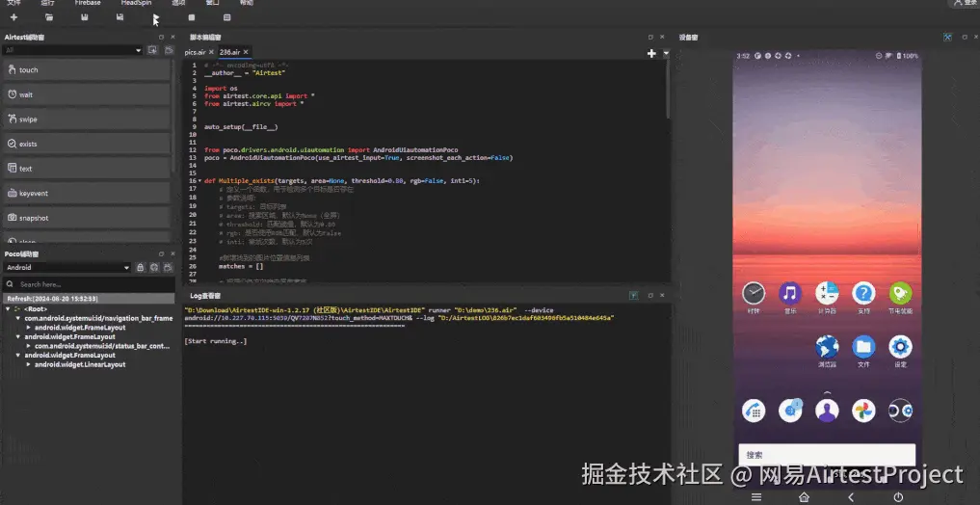Image resolution: width=980 pixels, height=505 pixels.
Task: Click the vertical scrollbar of the script editor
Action: coord(668,90)
